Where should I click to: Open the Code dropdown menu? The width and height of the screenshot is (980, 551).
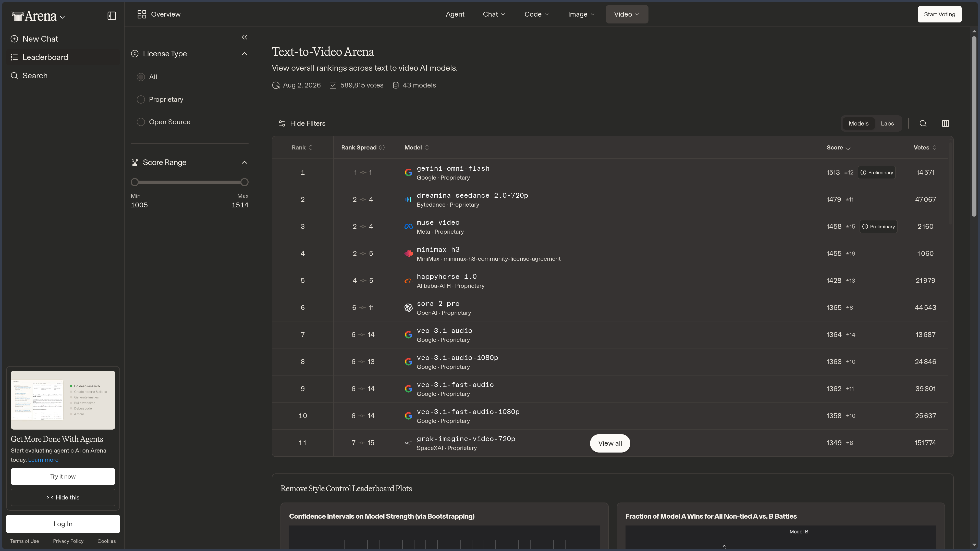(536, 14)
